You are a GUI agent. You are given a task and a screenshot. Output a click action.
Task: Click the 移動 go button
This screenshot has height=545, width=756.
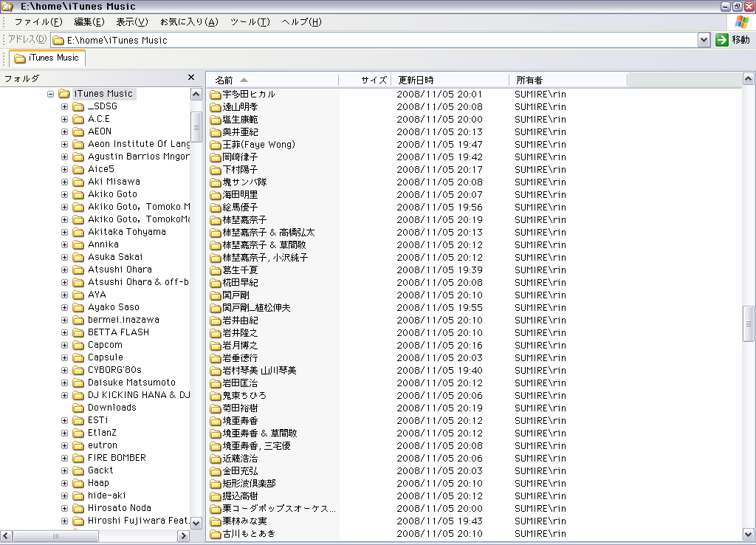tap(733, 40)
